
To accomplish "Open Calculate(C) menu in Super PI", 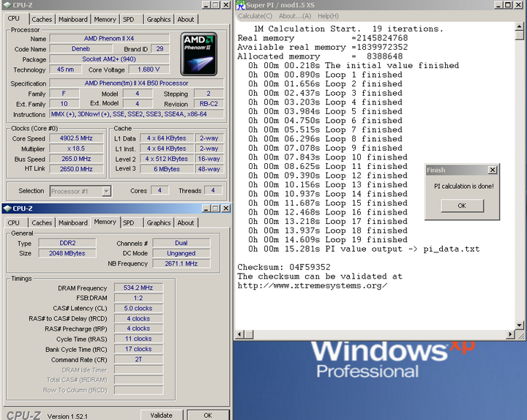I will [x=255, y=16].
